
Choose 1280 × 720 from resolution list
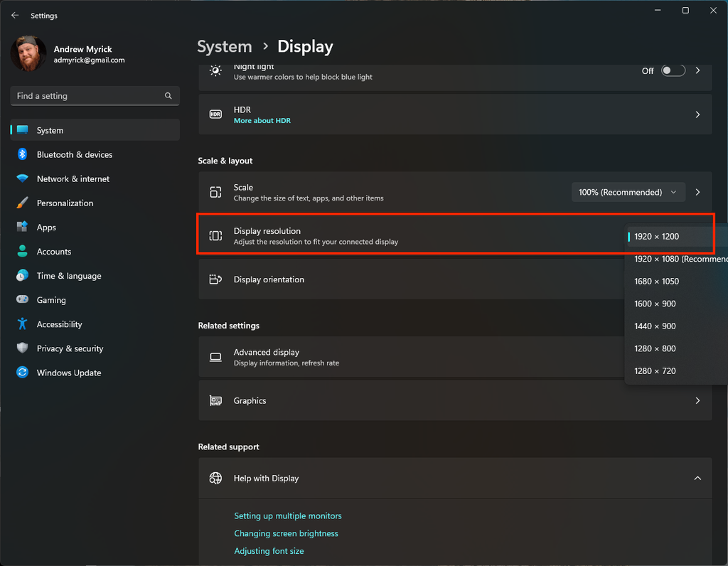[x=655, y=371]
